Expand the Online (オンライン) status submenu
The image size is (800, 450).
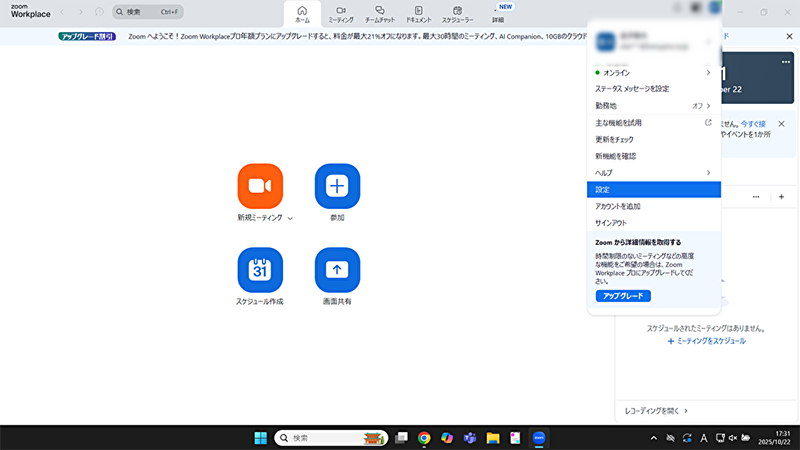pos(708,73)
